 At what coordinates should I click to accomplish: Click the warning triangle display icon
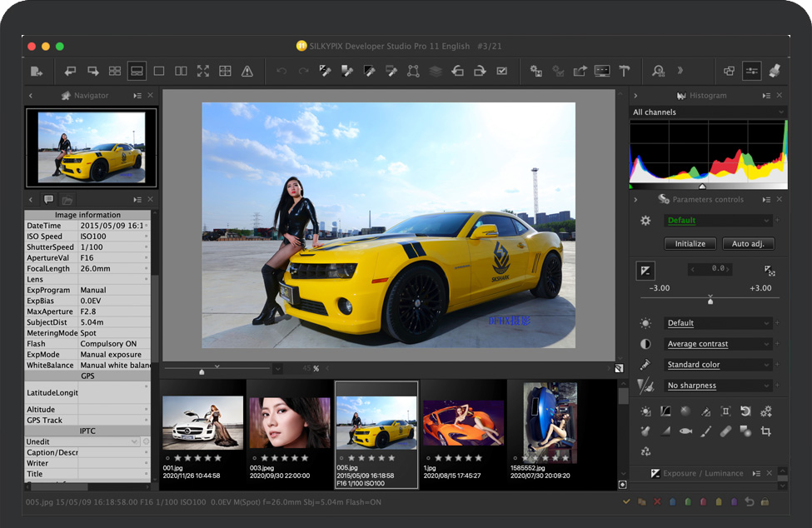(247, 72)
